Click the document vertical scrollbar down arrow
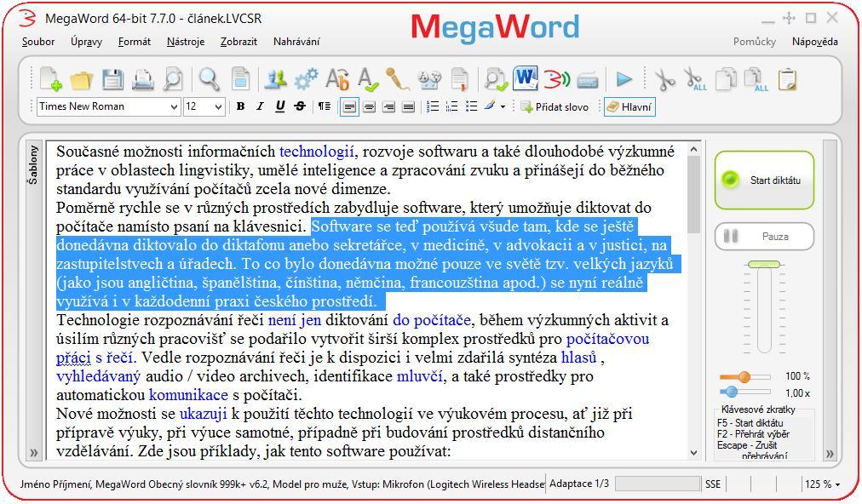 694,453
